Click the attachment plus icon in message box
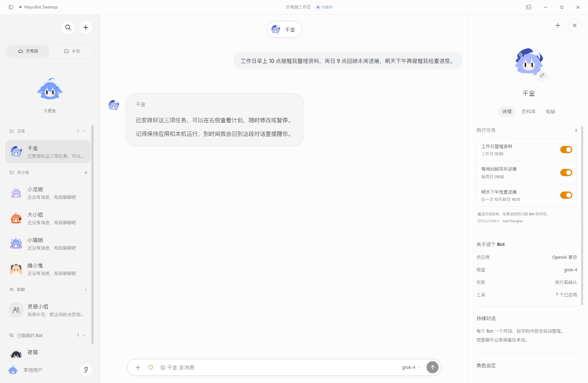The image size is (588, 383). (138, 367)
